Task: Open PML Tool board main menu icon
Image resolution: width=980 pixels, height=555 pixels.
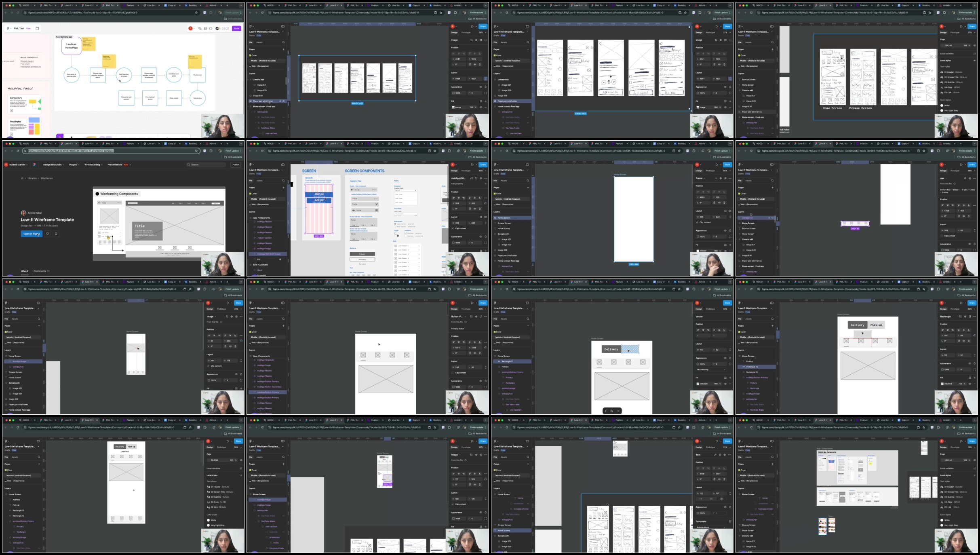Action: [x=8, y=29]
